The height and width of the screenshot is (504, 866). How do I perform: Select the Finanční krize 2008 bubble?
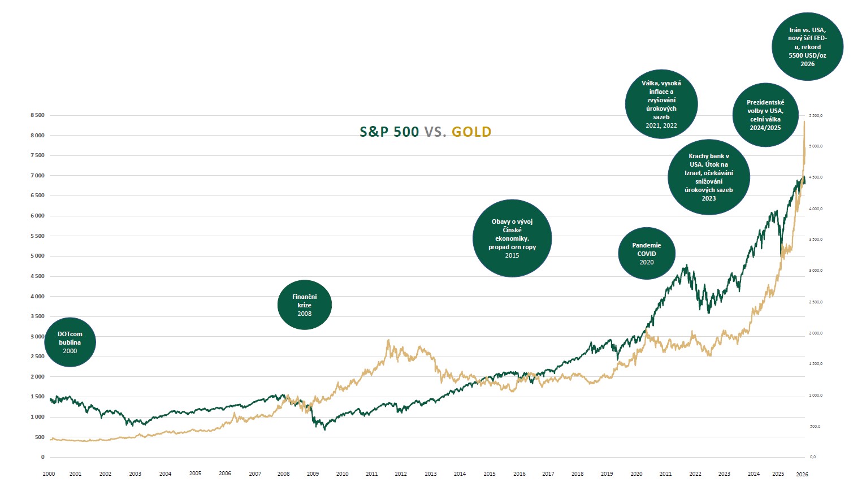pyautogui.click(x=304, y=305)
